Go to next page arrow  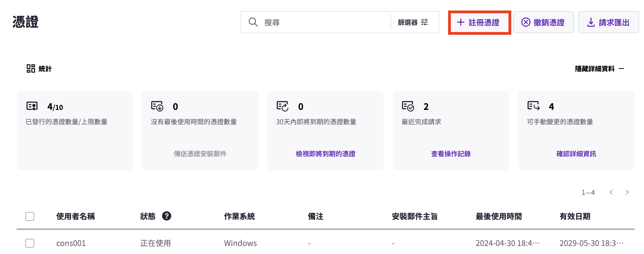[x=627, y=192]
